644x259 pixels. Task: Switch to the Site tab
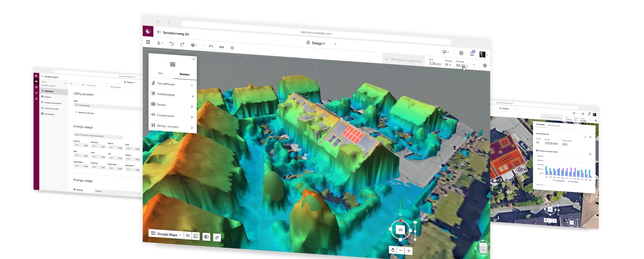tap(161, 73)
